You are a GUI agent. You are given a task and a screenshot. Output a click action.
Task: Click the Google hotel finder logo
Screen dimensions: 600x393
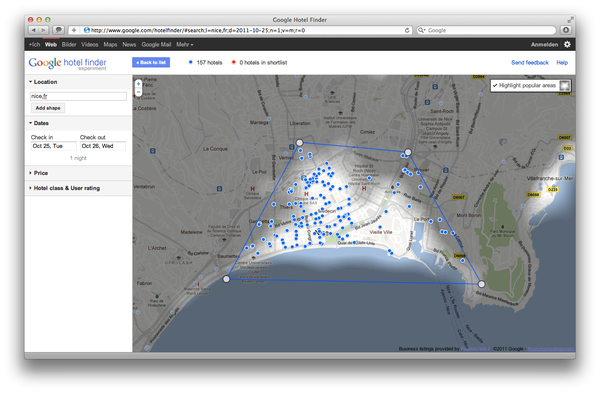67,64
